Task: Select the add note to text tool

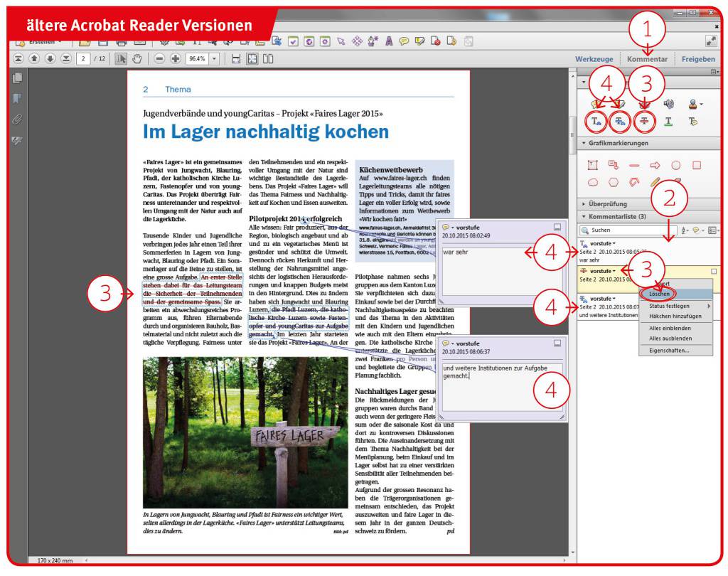Action: click(x=692, y=122)
